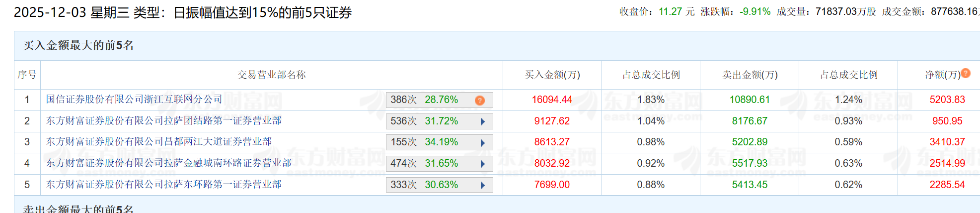
Task: Open 东方财富证券昌都两江大道证券营业部 link
Action: 159,142
